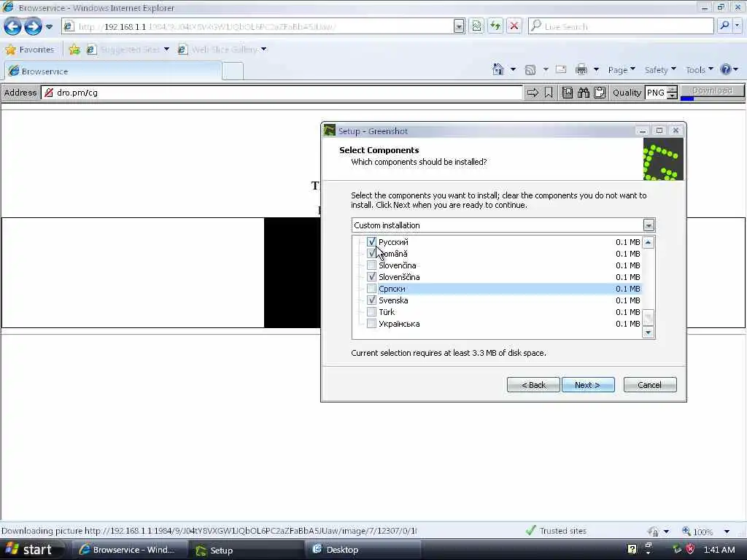The image size is (747, 560).
Task: Click the < Back button
Action: coord(533,385)
